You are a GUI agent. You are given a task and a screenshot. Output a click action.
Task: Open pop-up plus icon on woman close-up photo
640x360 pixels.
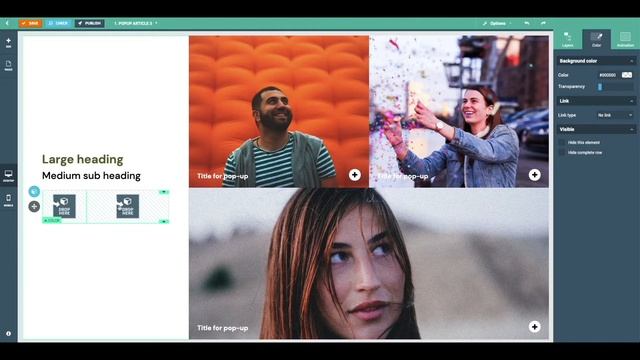[x=535, y=327]
